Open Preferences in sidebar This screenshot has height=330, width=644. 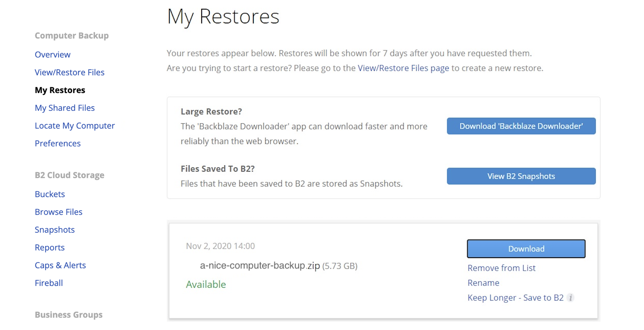click(58, 143)
